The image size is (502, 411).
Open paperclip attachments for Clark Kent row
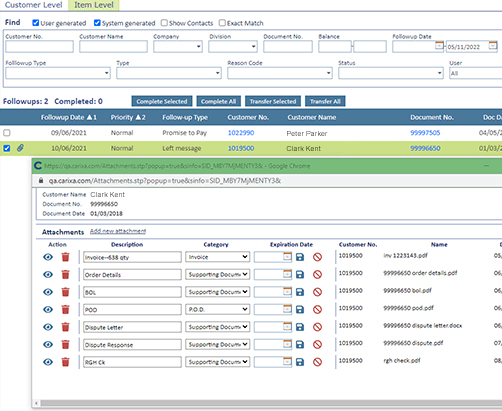[x=20, y=148]
